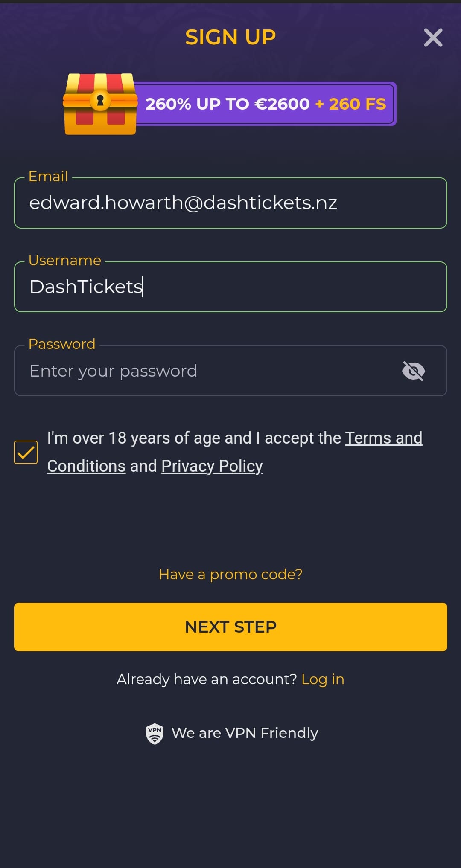Click the SIGN UP heading
The height and width of the screenshot is (868, 461).
coord(230,38)
